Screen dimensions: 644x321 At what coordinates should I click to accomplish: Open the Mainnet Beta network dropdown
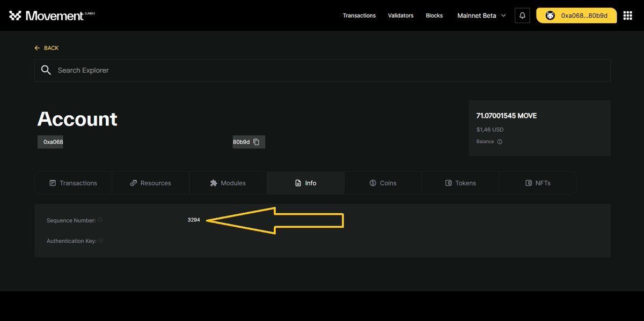(477, 16)
